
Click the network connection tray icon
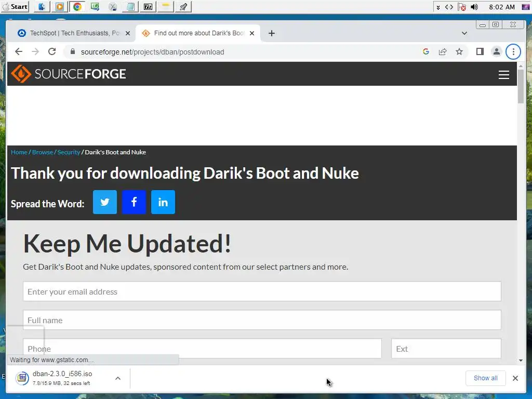tap(449, 7)
